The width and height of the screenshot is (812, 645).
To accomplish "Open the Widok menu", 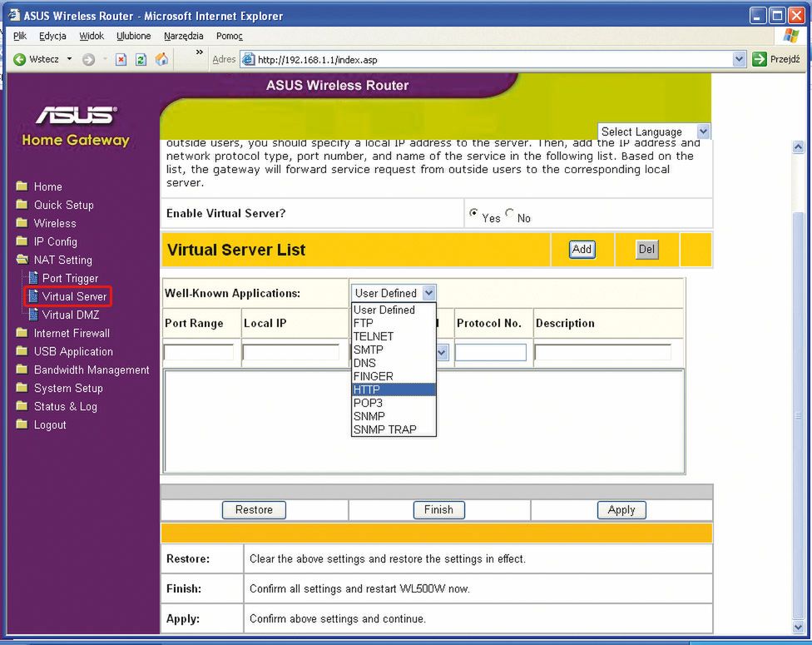I will [x=92, y=36].
